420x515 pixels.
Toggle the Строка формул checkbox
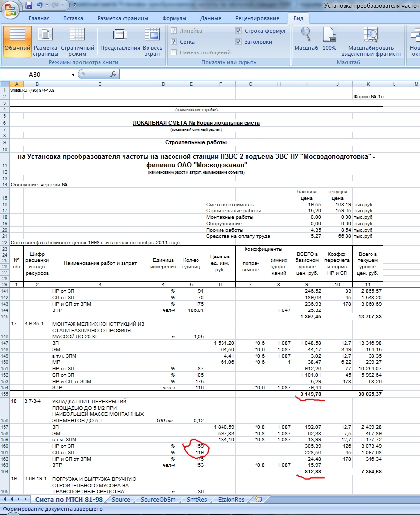click(239, 31)
